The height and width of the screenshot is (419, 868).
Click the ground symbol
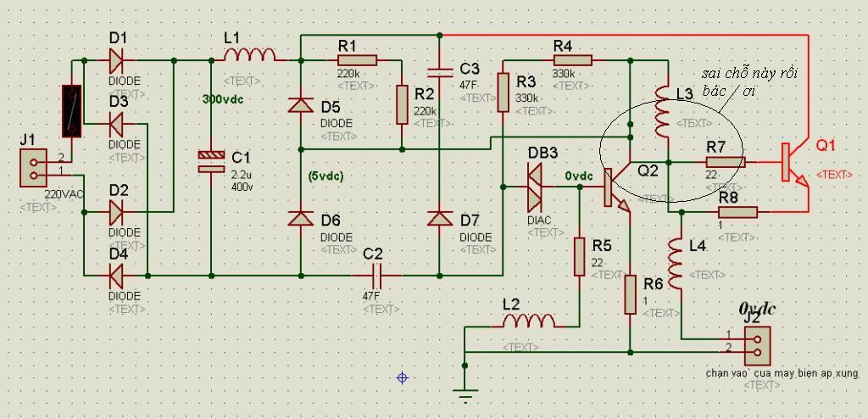click(465, 394)
